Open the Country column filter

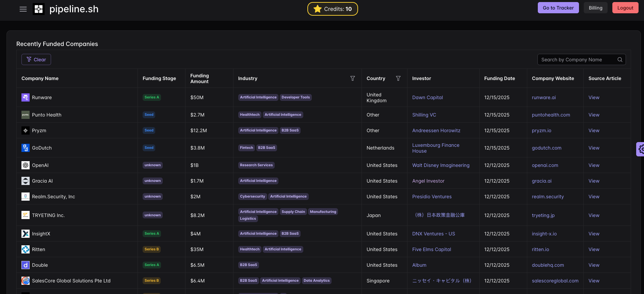tap(398, 78)
